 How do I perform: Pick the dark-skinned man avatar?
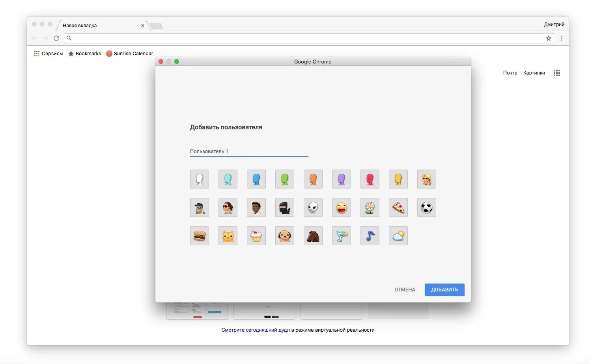point(256,207)
